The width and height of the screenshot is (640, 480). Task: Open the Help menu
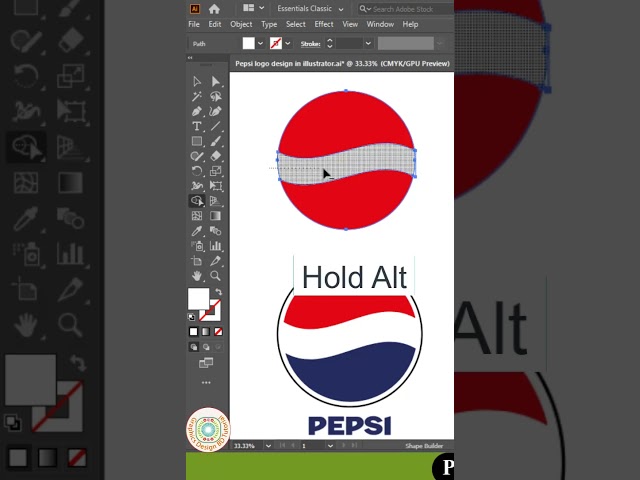click(410, 24)
